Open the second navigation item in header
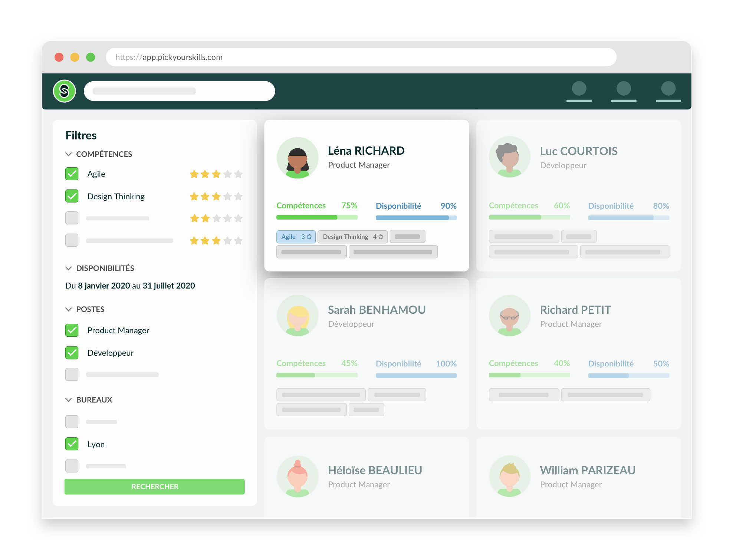The image size is (733, 560). (x=624, y=92)
